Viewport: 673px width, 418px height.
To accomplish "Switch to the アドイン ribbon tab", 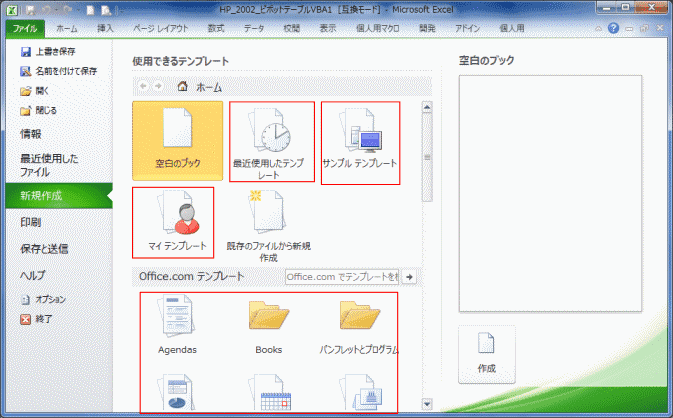I will [x=467, y=28].
